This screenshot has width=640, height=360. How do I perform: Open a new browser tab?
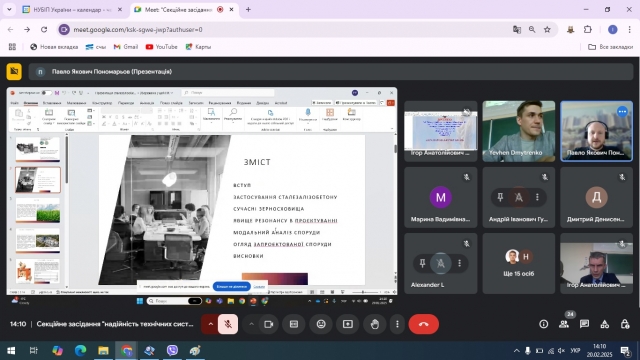(248, 9)
